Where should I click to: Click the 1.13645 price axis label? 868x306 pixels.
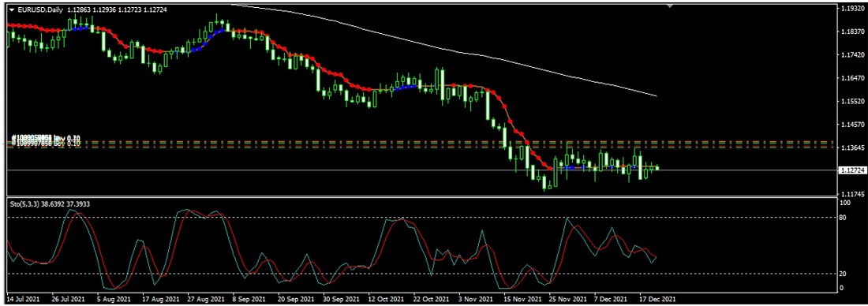click(x=852, y=147)
